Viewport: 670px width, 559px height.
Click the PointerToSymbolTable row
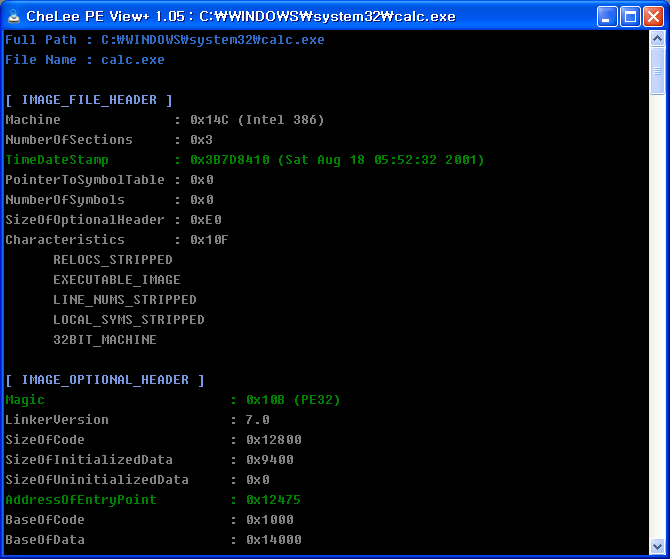tap(109, 180)
